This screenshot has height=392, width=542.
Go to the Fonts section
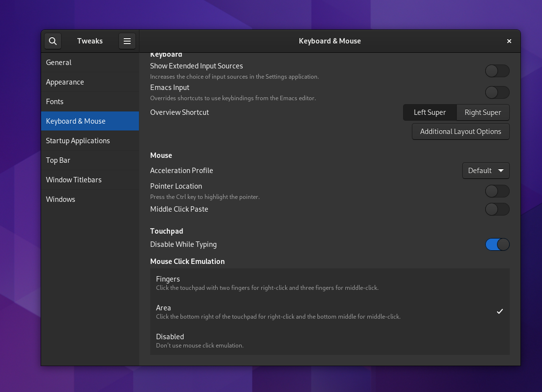90,102
